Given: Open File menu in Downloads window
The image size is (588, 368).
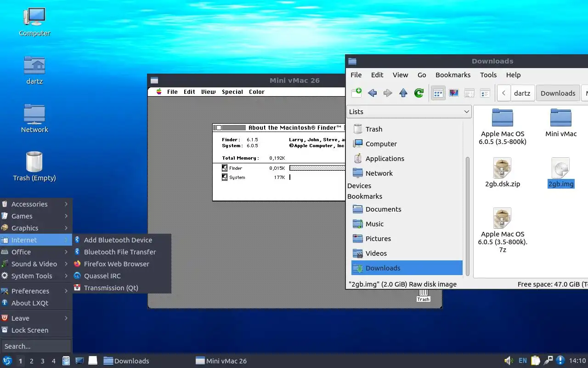Looking at the screenshot, I should point(356,75).
